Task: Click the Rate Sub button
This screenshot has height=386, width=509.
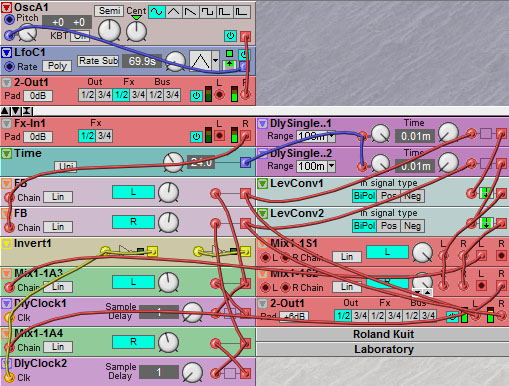Action: coord(98,61)
